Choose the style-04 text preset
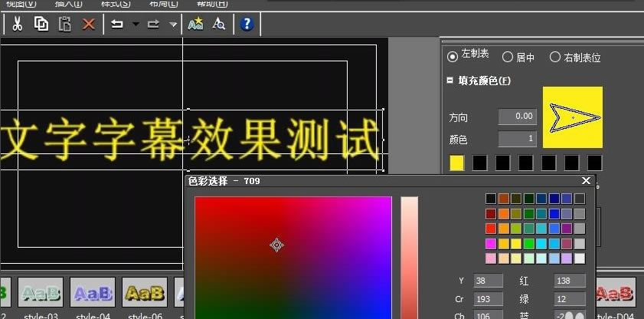644x319 pixels. pos(93,293)
